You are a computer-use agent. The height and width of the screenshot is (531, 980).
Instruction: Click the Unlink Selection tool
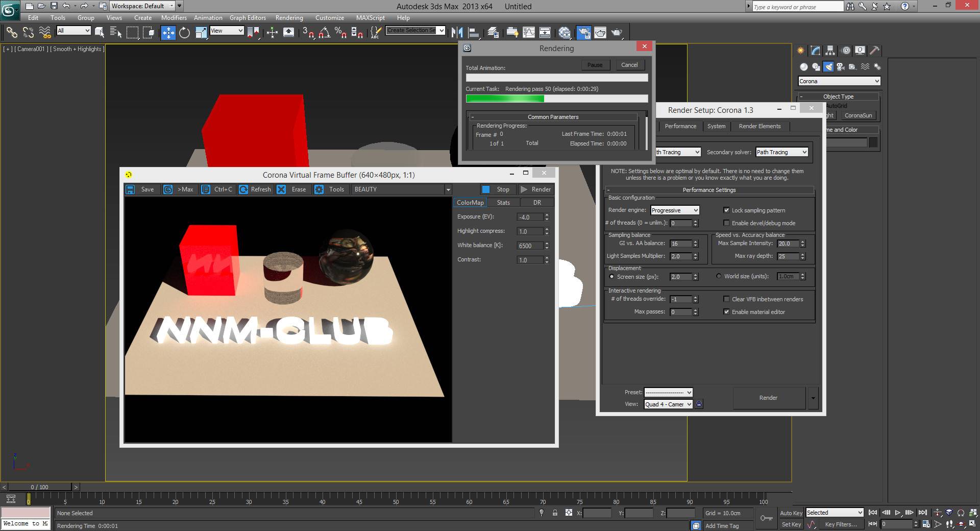point(28,33)
